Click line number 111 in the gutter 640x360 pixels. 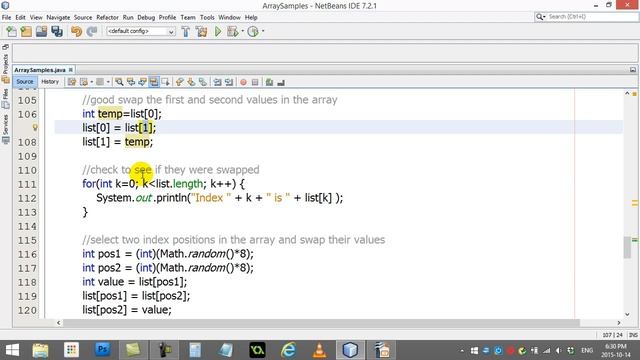tap(27, 184)
